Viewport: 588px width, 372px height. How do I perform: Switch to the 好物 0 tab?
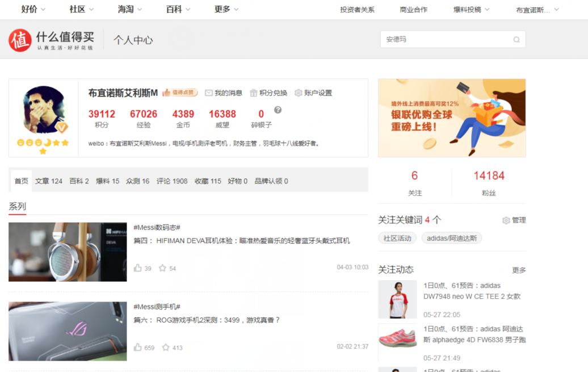[x=238, y=181]
